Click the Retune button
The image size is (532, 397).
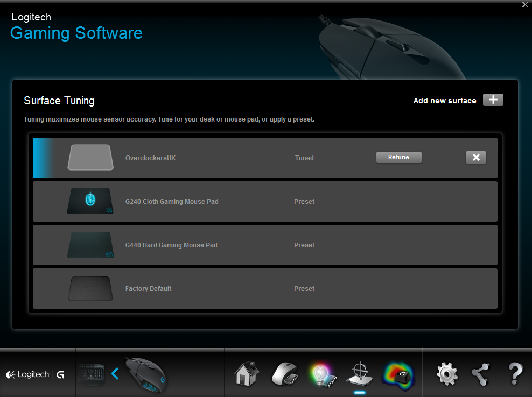pos(398,158)
